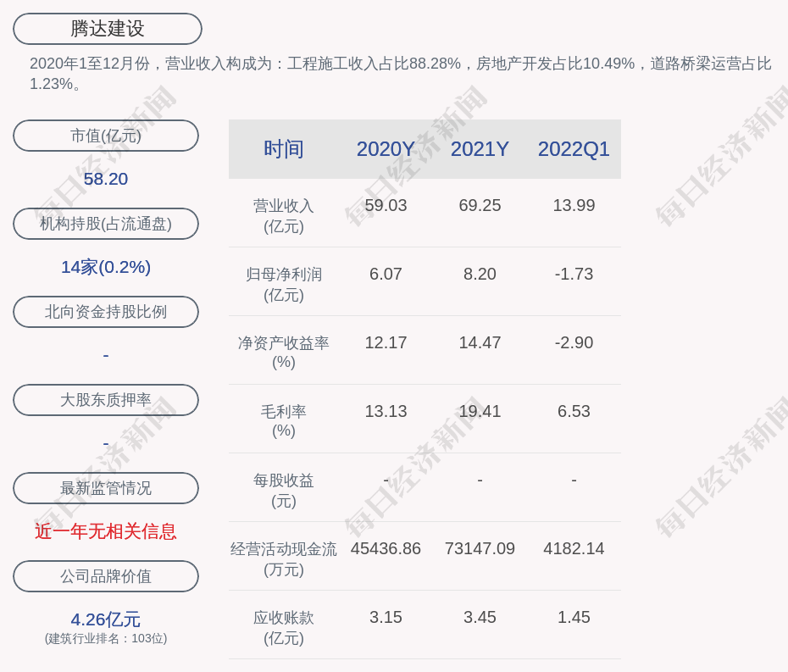Select the net profit value 6.07
The height and width of the screenshot is (672, 788).
(x=386, y=274)
